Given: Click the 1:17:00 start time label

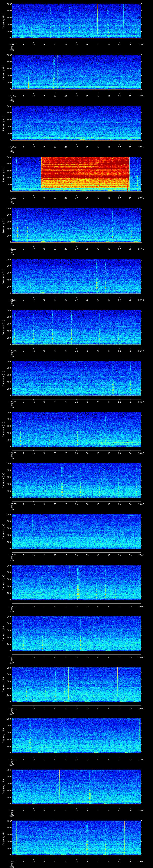Looking at the screenshot, I should coord(12,96).
